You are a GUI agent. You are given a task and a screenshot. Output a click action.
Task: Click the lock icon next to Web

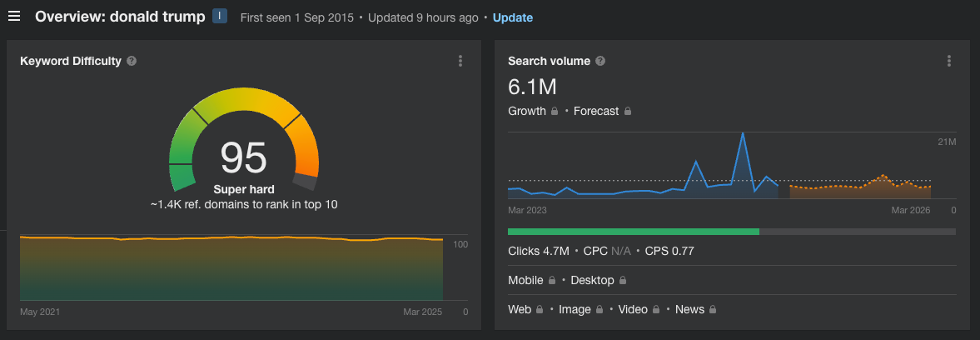[540, 309]
